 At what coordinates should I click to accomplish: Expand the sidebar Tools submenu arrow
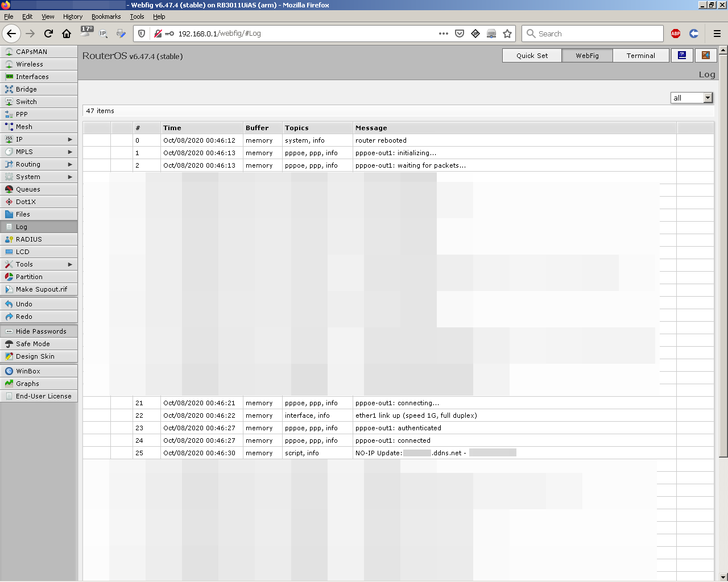click(70, 264)
